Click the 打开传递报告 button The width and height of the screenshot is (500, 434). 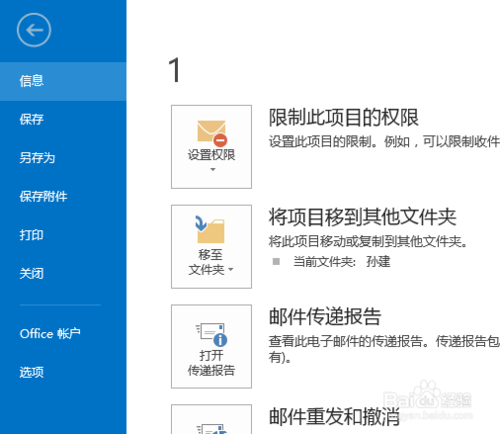[211, 346]
